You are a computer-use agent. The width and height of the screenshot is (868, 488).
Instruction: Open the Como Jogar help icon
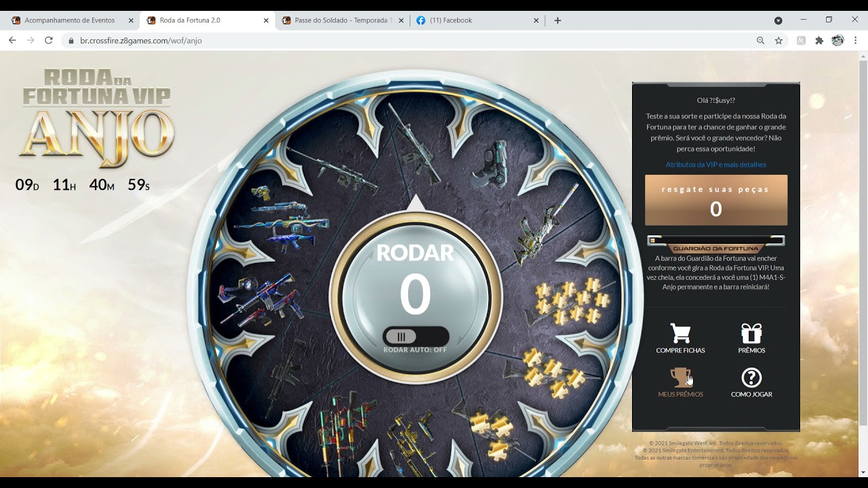(751, 382)
